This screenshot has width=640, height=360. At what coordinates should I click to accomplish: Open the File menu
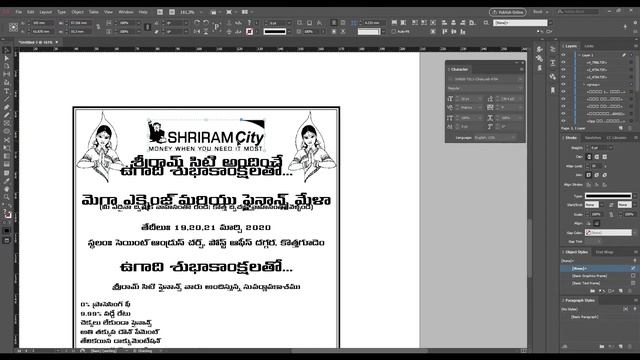click(x=19, y=12)
